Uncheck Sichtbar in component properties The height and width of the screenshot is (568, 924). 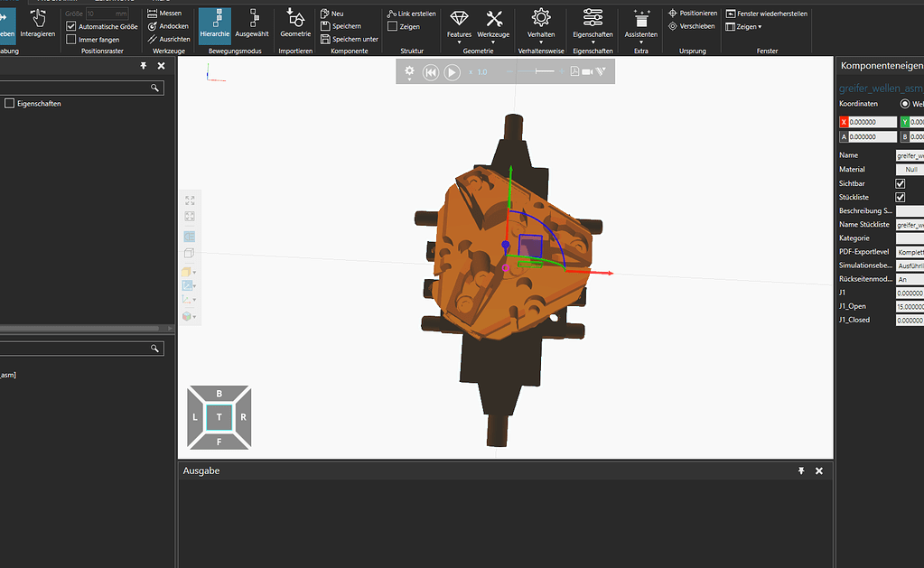pos(901,183)
